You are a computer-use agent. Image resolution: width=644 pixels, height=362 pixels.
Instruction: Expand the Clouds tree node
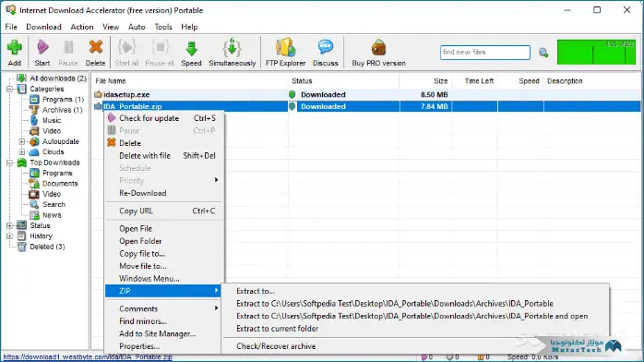pos(22,152)
